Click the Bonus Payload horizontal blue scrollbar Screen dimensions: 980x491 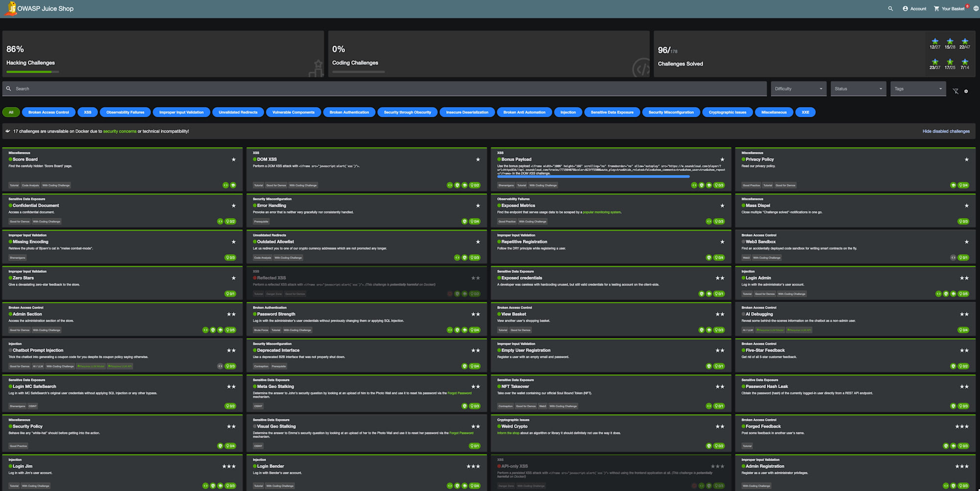coord(593,176)
